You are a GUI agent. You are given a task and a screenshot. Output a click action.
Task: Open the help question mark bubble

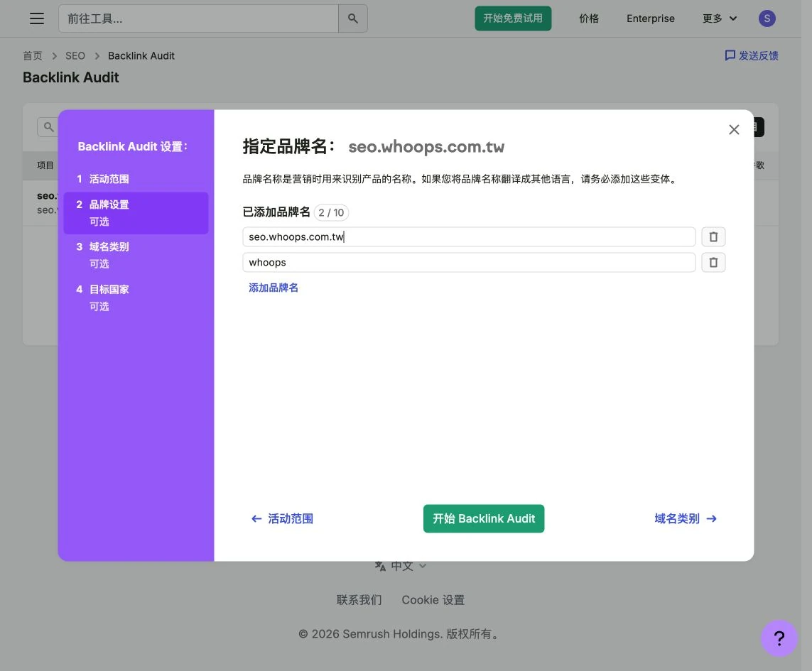coord(779,638)
